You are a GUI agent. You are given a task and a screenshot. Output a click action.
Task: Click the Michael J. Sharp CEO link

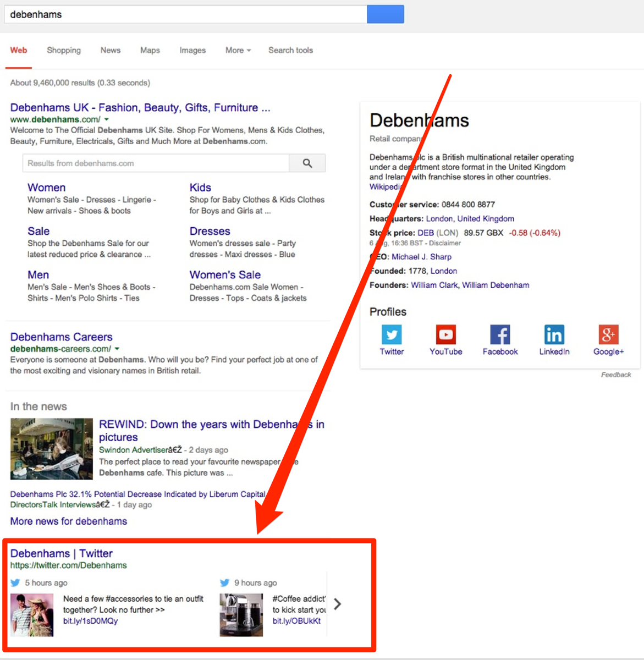pyautogui.click(x=421, y=256)
